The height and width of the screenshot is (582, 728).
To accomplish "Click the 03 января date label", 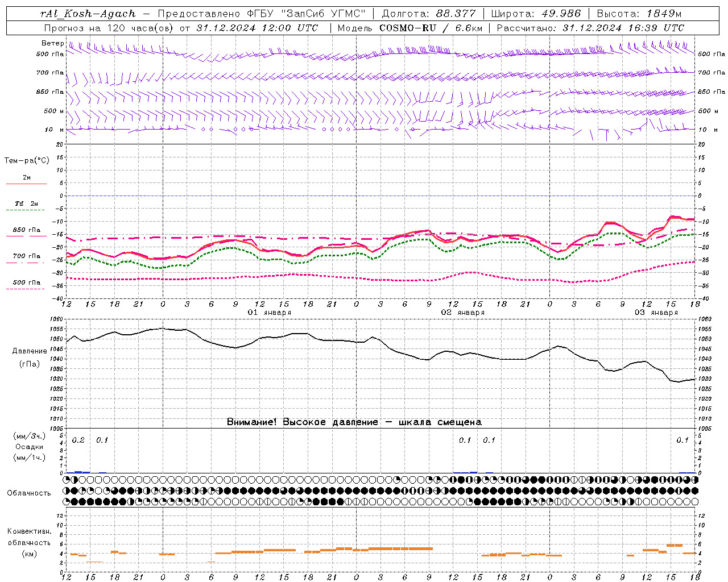I will tap(656, 313).
